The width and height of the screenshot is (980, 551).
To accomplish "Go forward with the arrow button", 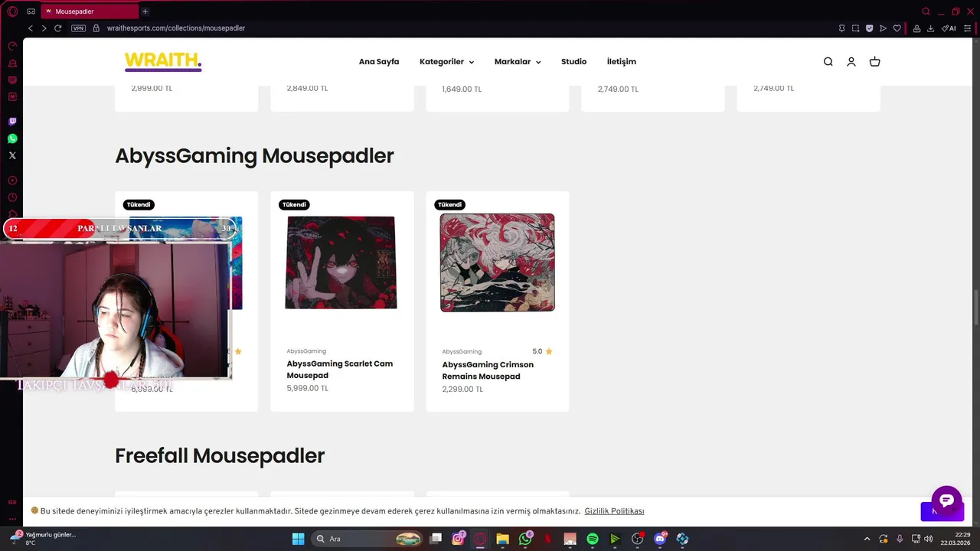I will point(44,28).
